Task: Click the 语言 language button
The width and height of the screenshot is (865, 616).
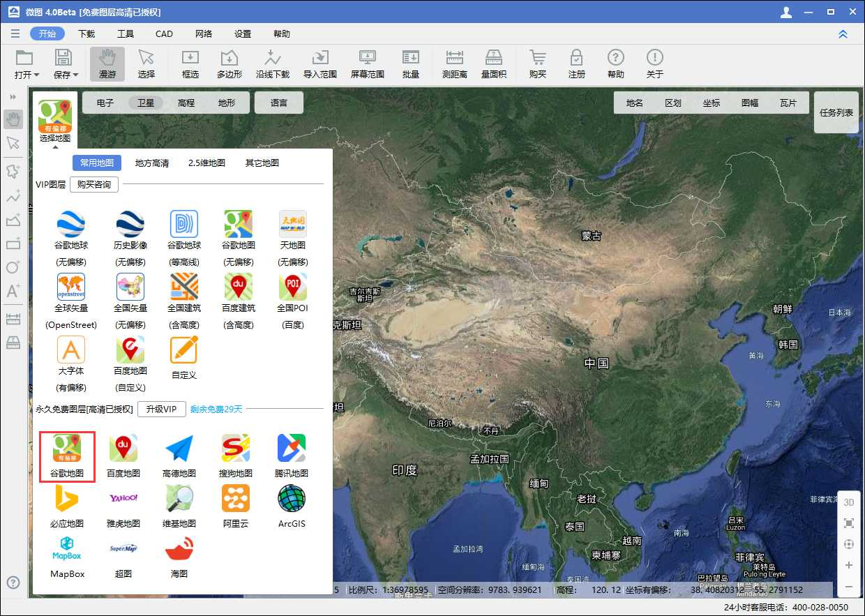Action: click(x=279, y=103)
